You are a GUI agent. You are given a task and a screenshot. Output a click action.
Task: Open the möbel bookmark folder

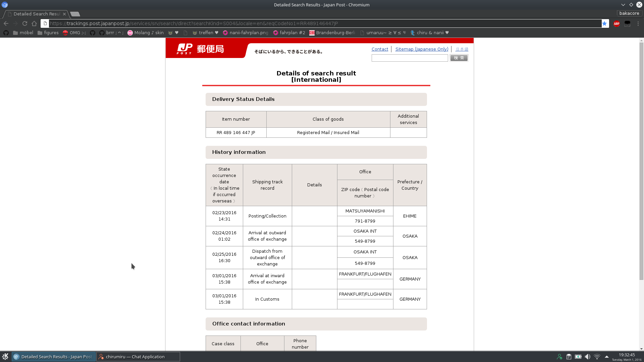tap(23, 33)
